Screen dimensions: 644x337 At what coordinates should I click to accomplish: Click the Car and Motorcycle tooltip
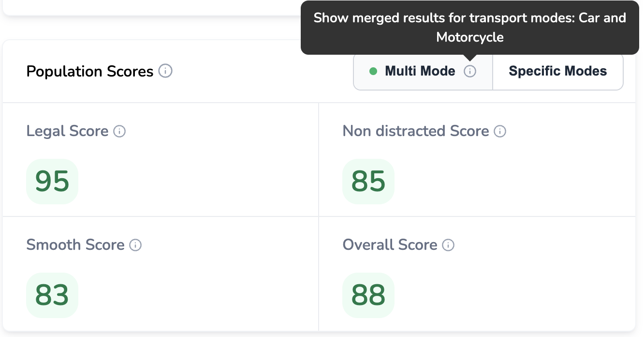469,28
